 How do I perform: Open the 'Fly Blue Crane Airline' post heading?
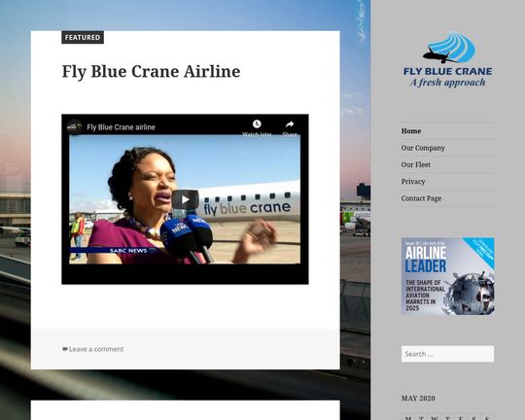(151, 72)
